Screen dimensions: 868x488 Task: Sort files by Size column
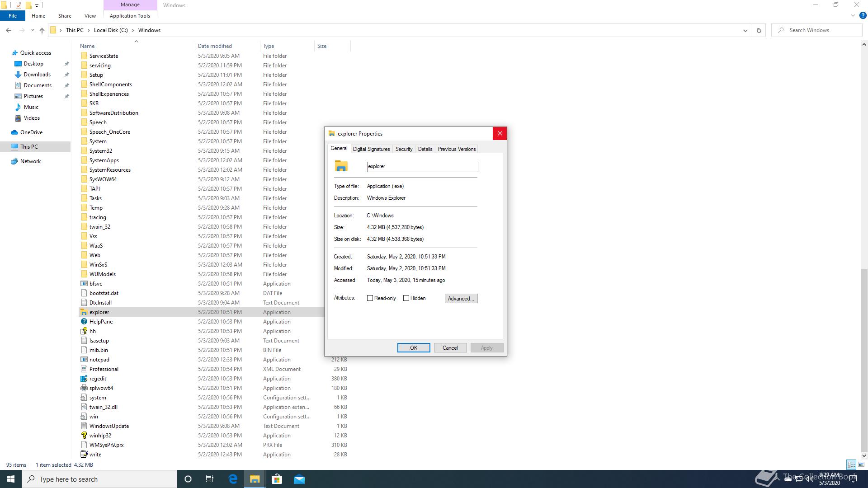coord(332,46)
